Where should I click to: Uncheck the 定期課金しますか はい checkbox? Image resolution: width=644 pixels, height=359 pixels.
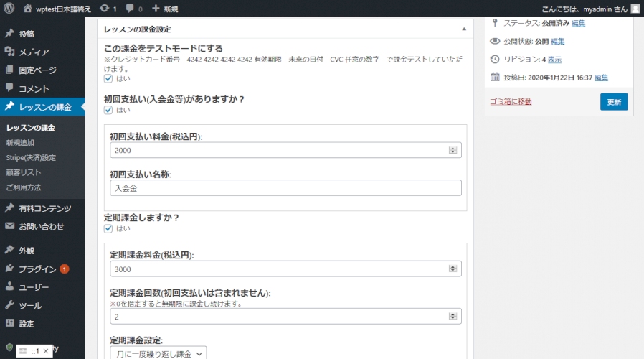pos(108,228)
